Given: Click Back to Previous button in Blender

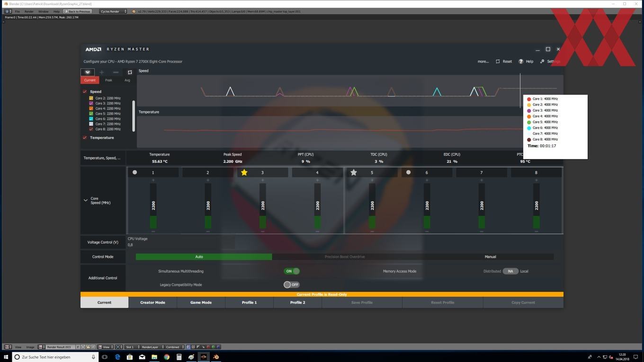Looking at the screenshot, I should pyautogui.click(x=77, y=11).
